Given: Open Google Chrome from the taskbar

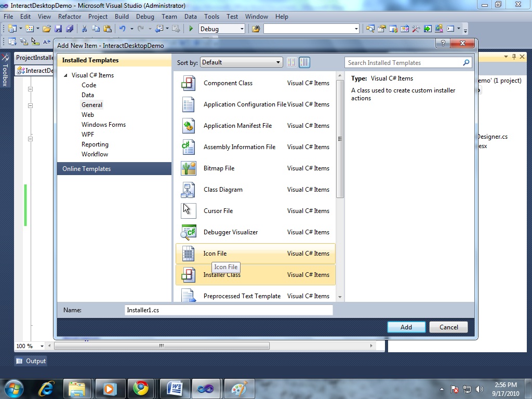Looking at the screenshot, I should (141, 389).
